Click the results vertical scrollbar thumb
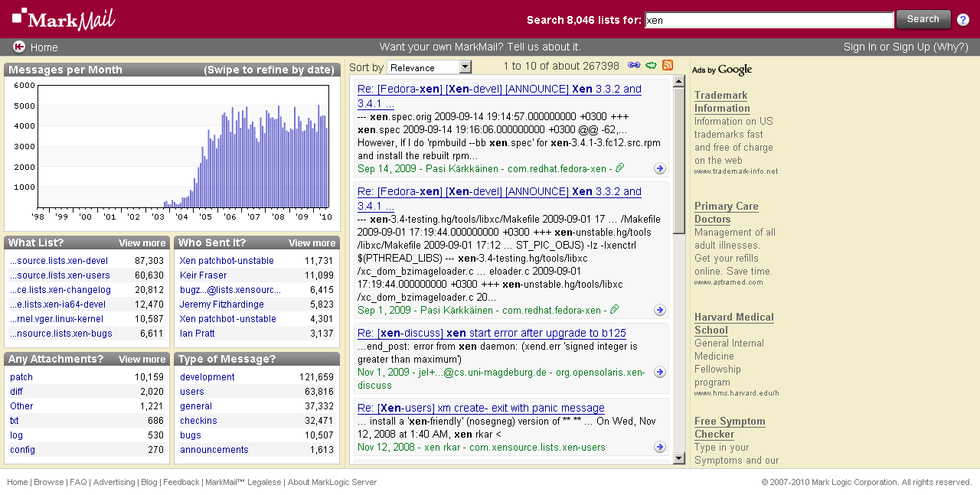 coord(679,161)
